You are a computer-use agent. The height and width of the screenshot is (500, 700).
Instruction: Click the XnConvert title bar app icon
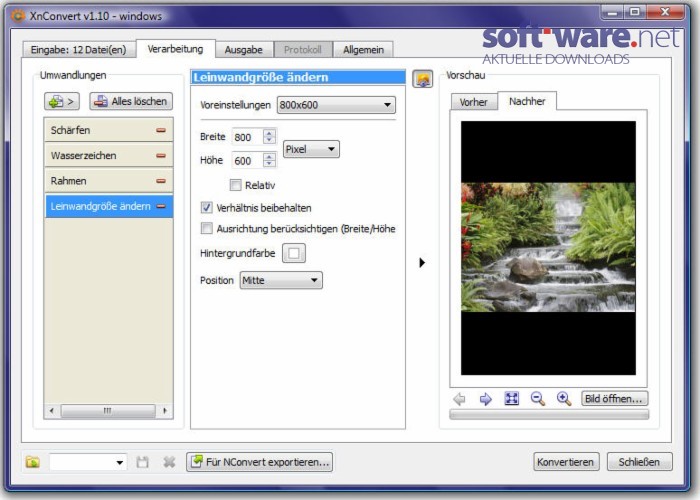tap(18, 16)
